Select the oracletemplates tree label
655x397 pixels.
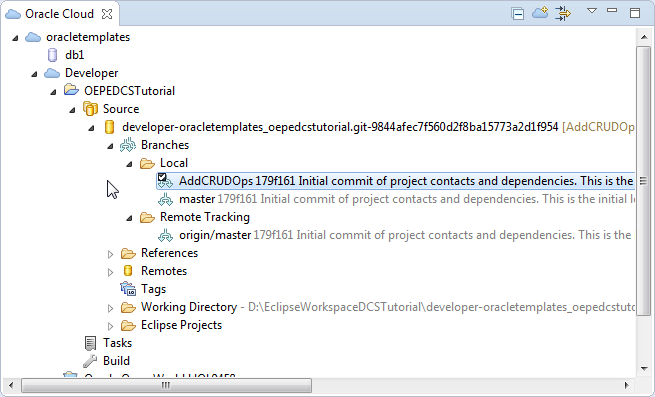click(88, 37)
